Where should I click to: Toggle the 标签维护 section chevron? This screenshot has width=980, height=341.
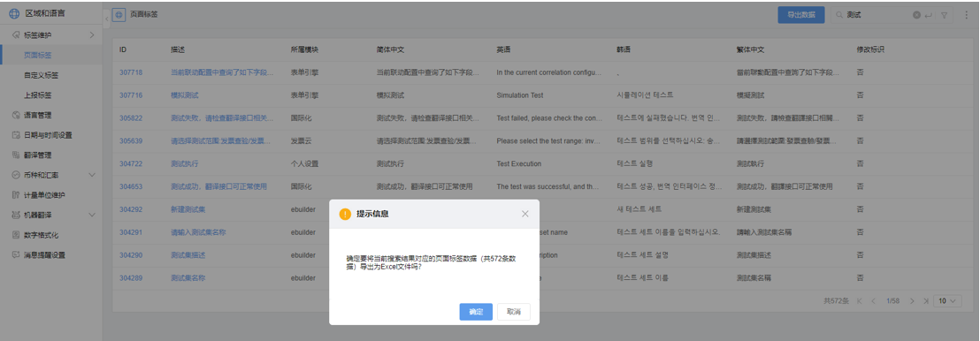(92, 35)
